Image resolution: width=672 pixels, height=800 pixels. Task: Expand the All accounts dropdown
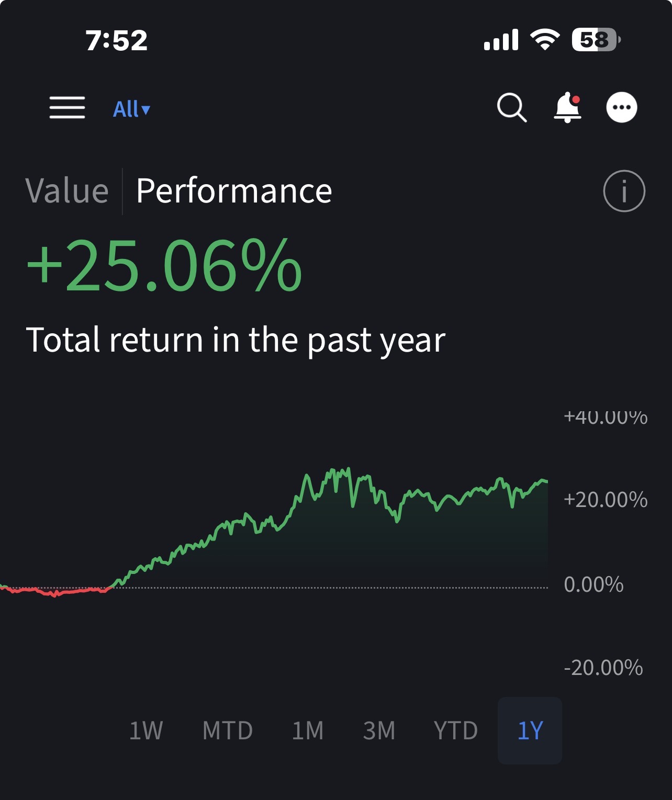pos(131,109)
